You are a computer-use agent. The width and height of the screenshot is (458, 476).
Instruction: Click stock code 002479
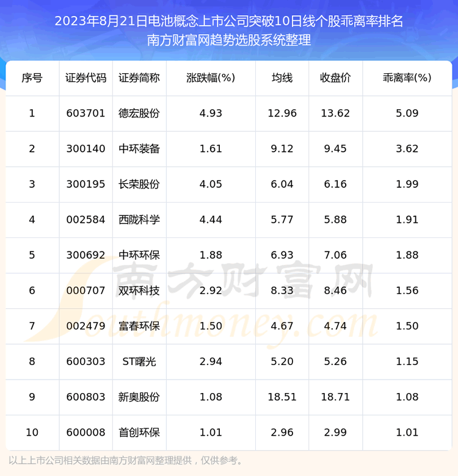tap(85, 326)
